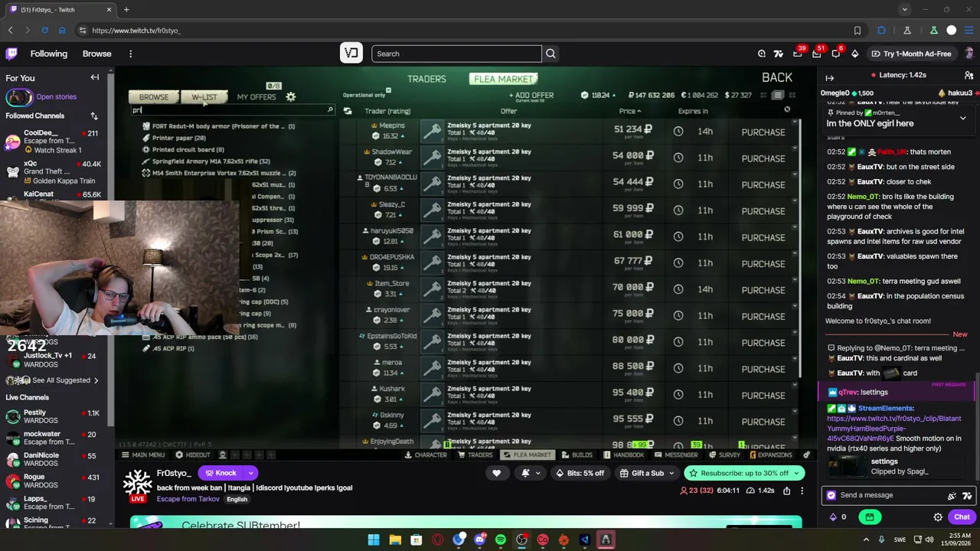The height and width of the screenshot is (551, 980).
Task: Click ADD OFFER in the flea market
Action: tap(531, 96)
